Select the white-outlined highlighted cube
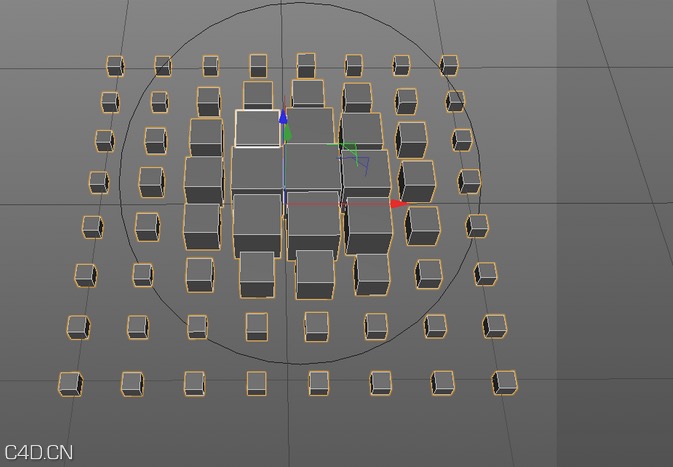Viewport: 673px width, 467px height. point(258,128)
